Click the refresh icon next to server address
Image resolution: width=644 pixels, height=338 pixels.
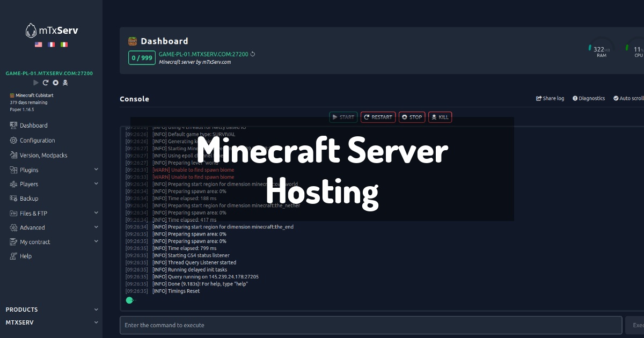click(253, 54)
